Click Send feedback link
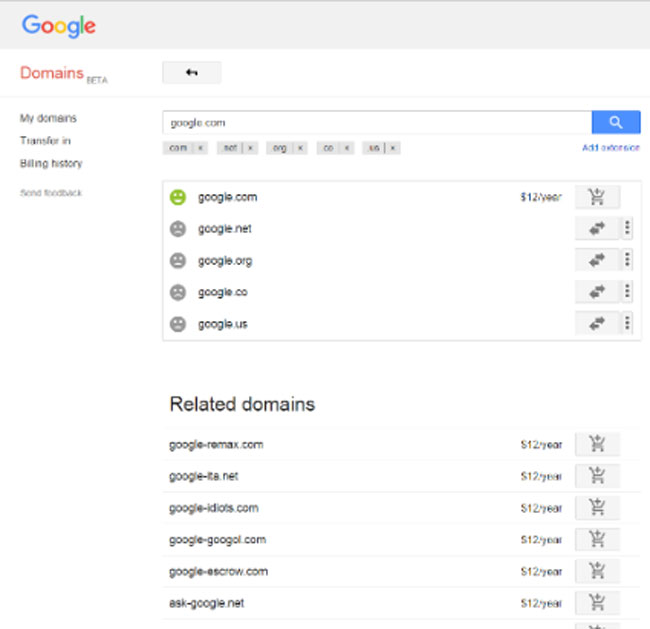The image size is (650, 629). tap(51, 193)
